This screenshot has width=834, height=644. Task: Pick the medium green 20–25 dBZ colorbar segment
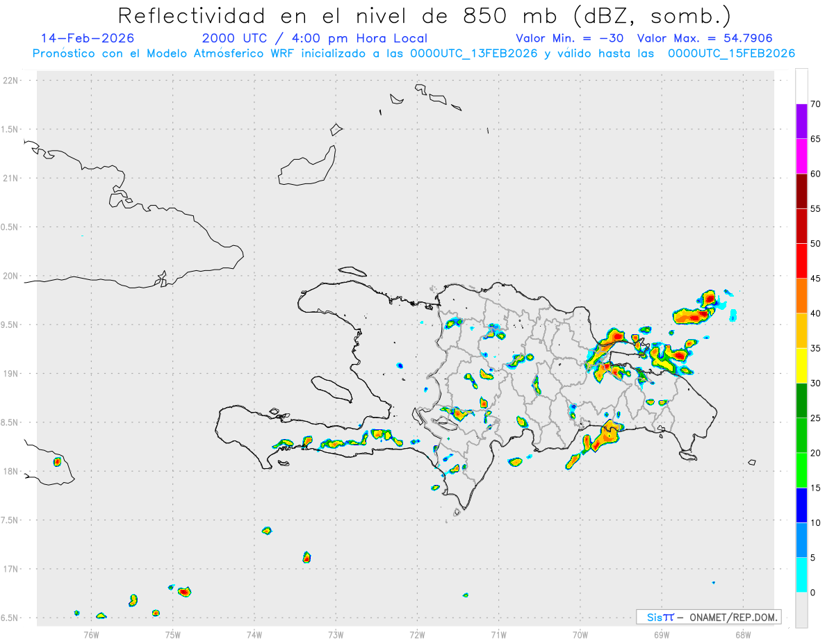coord(801,436)
